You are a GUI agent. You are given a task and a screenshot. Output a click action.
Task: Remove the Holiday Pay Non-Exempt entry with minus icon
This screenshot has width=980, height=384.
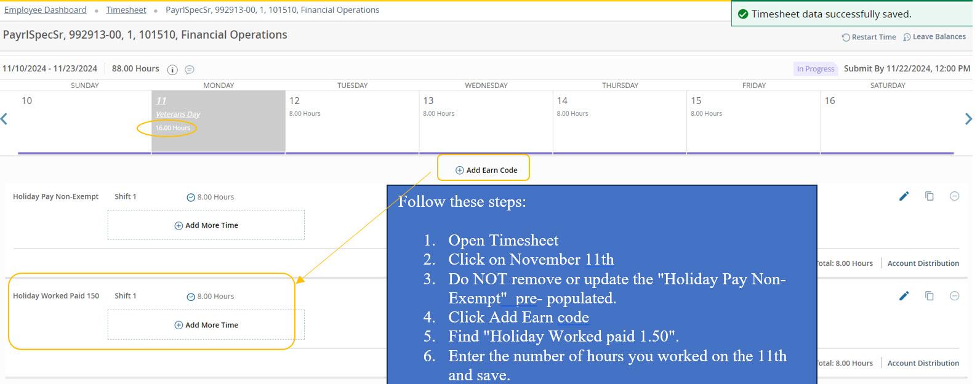(954, 196)
